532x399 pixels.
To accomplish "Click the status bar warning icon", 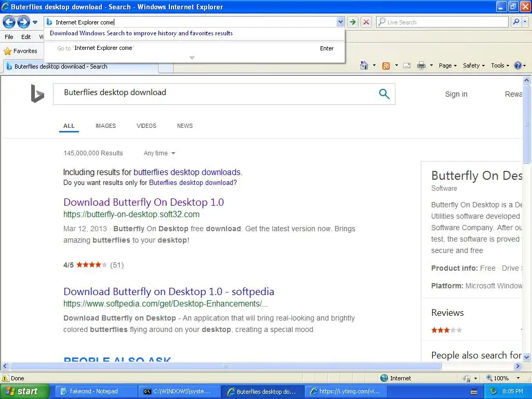I will pos(5,378).
